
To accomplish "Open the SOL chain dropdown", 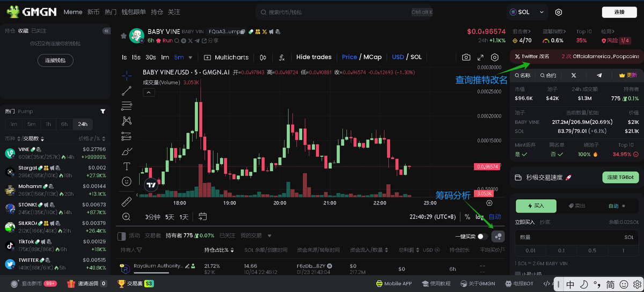I will [x=526, y=12].
